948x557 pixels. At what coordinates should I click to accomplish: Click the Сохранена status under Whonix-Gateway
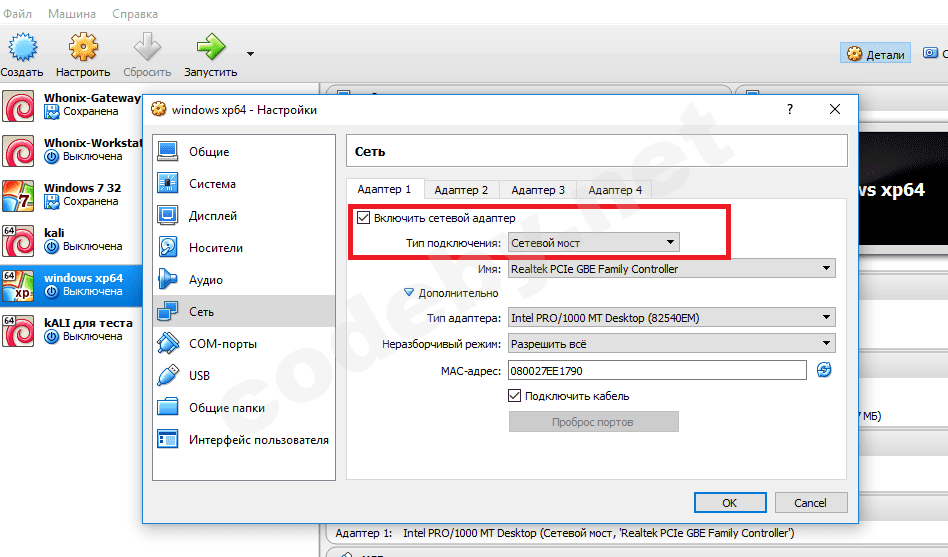click(x=91, y=111)
